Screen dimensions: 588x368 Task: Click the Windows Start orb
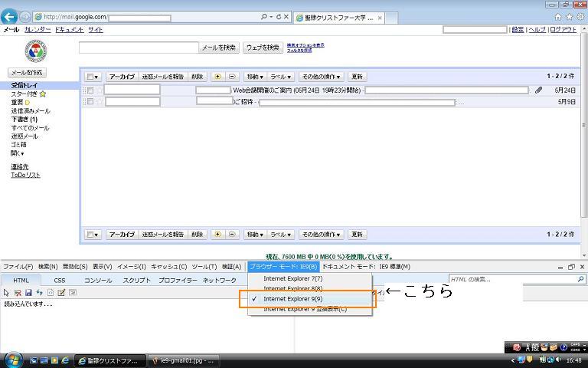12,360
